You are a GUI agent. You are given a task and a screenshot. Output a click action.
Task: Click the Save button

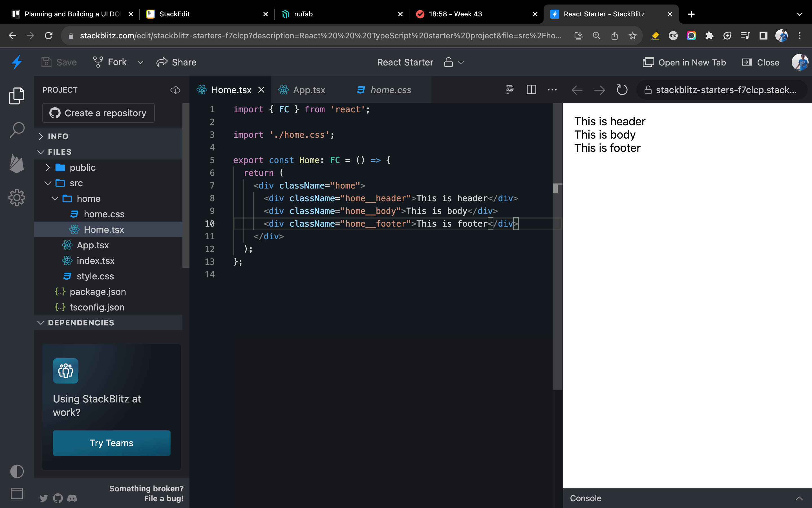pyautogui.click(x=59, y=62)
